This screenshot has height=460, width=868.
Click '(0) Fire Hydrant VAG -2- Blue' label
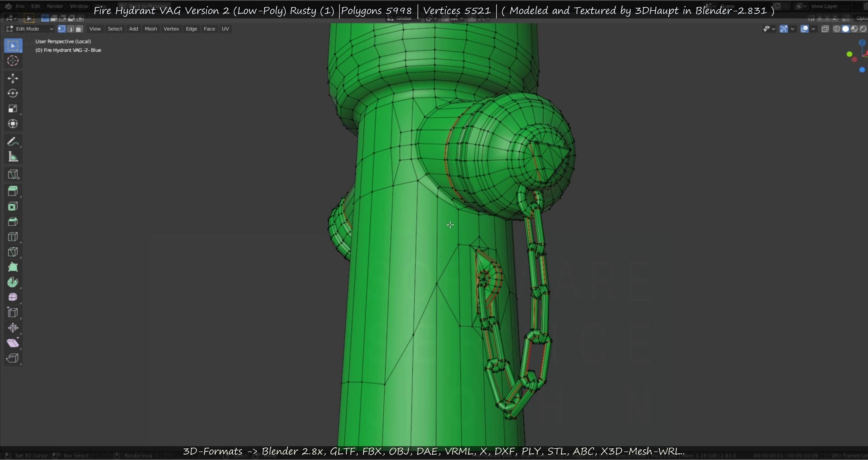68,50
